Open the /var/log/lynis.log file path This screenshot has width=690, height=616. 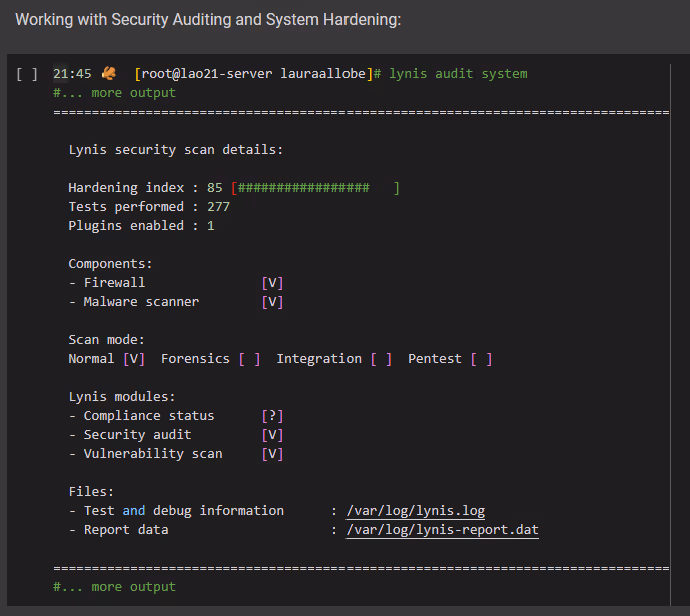click(x=415, y=511)
